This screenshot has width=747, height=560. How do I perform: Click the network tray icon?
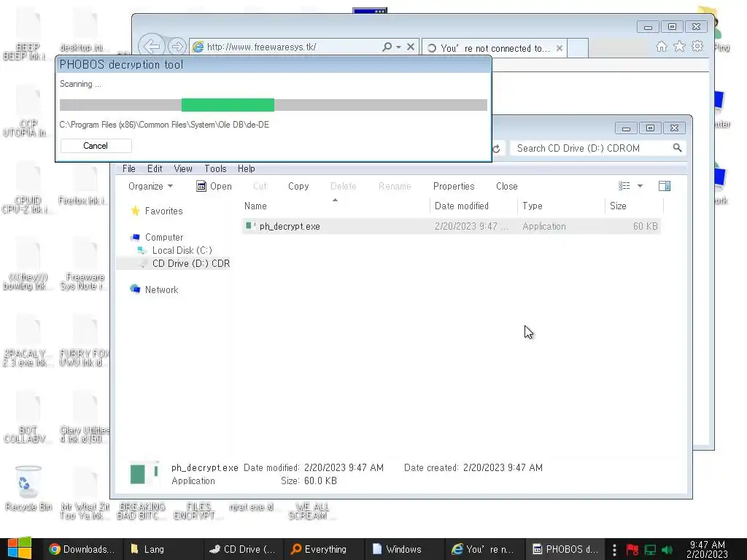[x=650, y=550]
